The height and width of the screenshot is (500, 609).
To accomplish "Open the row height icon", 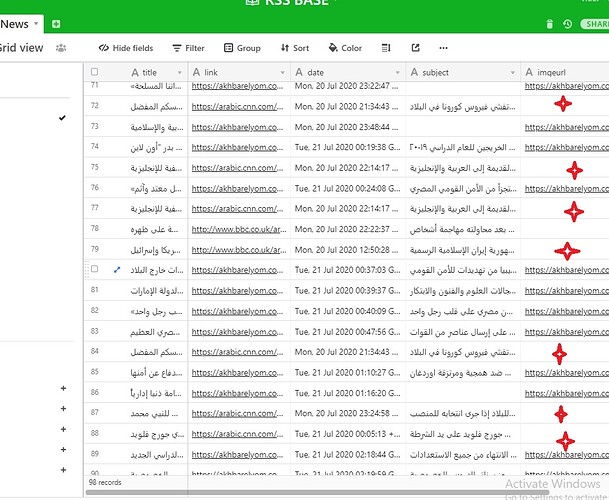I will pyautogui.click(x=386, y=48).
